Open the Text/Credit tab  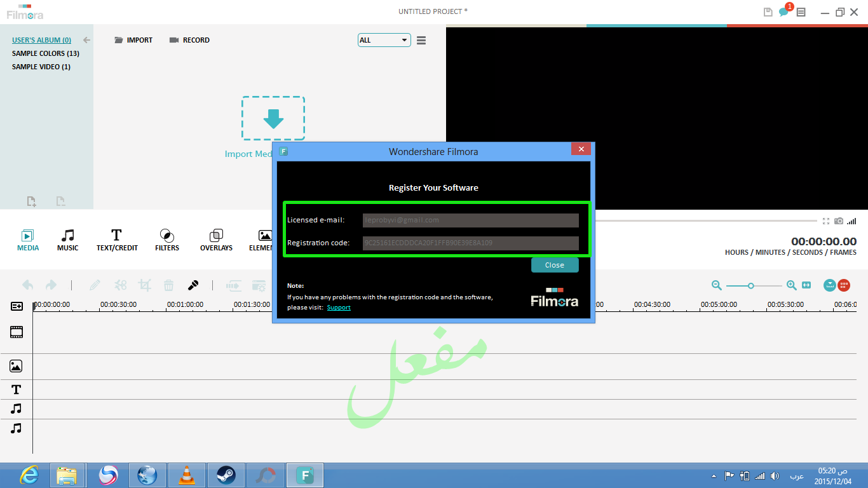tap(117, 240)
